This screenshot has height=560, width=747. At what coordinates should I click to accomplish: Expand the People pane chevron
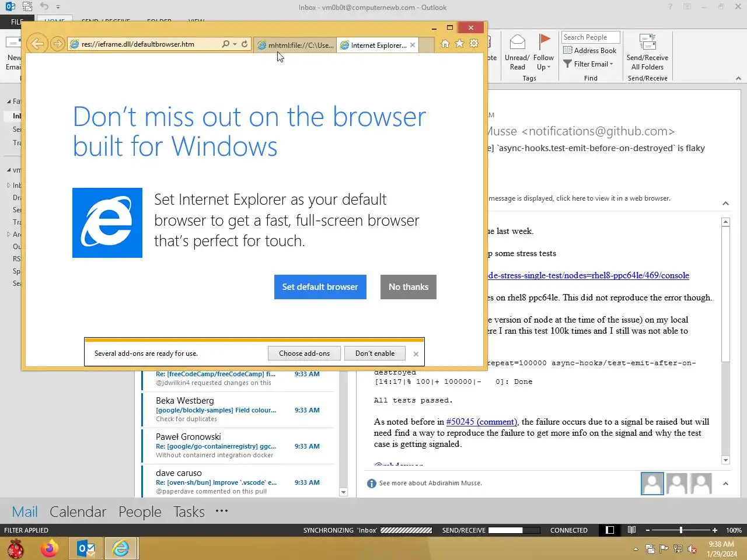click(x=725, y=484)
